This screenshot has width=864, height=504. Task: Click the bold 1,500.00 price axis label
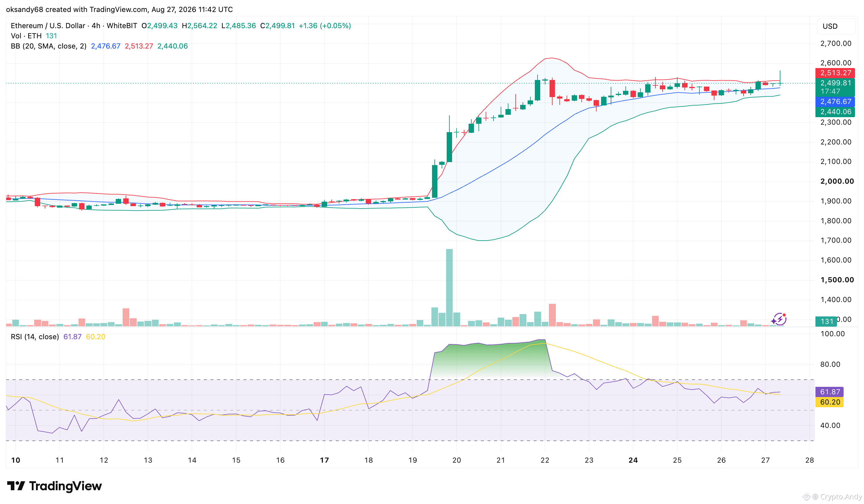[x=837, y=280]
